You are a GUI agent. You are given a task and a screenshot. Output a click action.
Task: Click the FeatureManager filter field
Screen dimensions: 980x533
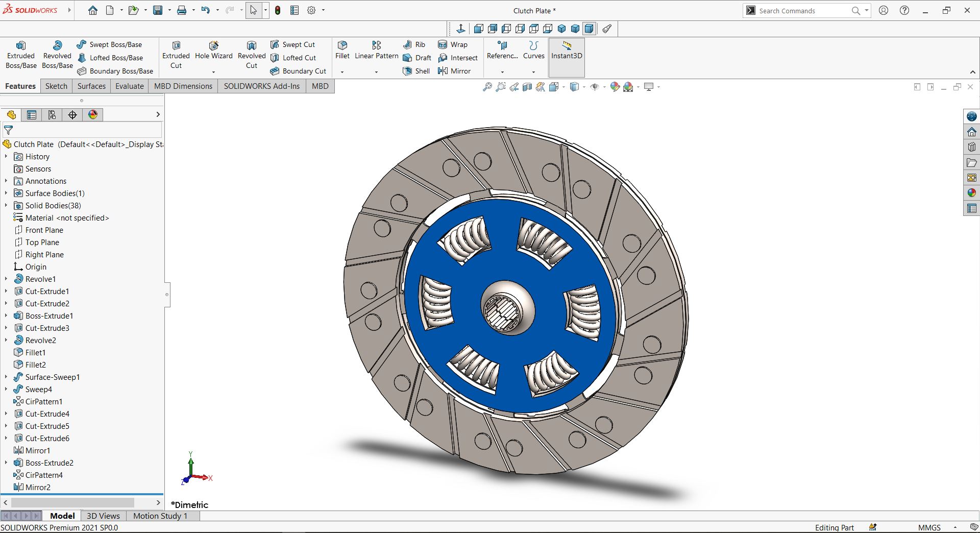coord(82,130)
